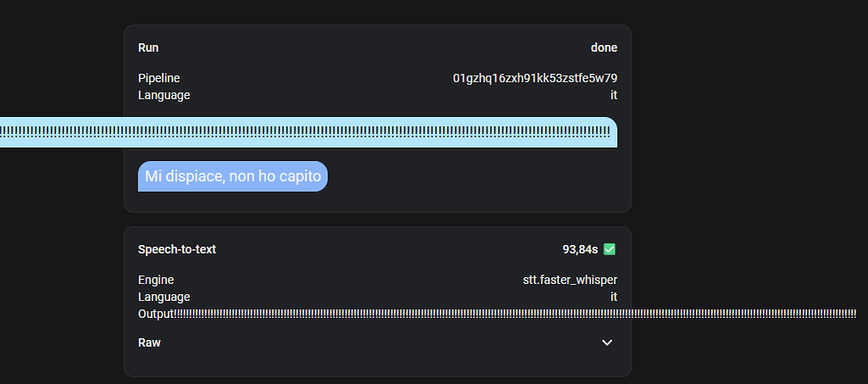Click the Pipeline field label
868x384 pixels.
(x=159, y=78)
